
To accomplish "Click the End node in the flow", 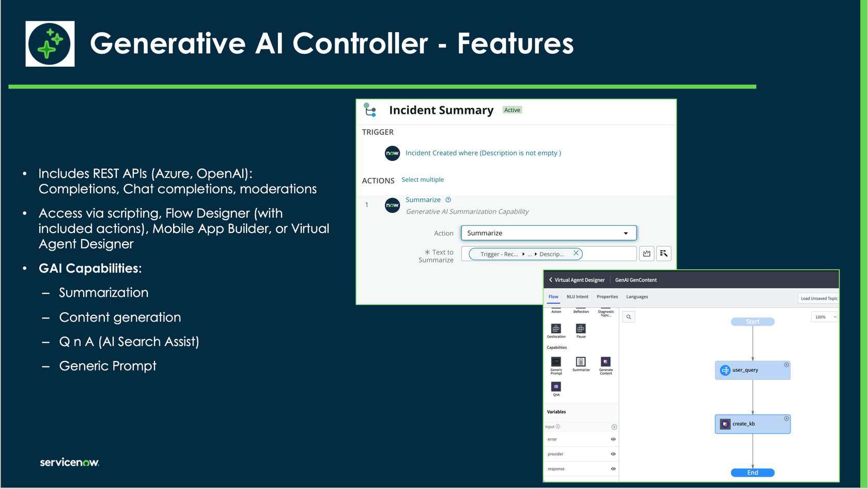I will coord(753,472).
